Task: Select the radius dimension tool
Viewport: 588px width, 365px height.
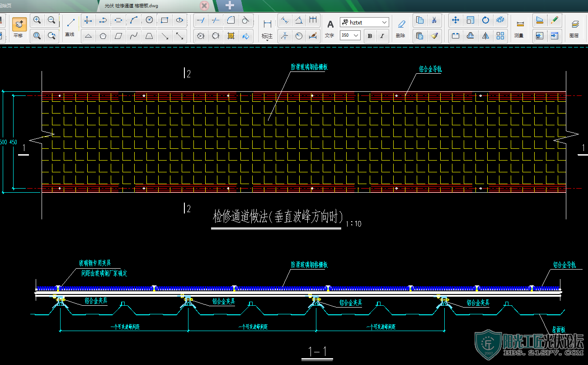Action: (299, 36)
